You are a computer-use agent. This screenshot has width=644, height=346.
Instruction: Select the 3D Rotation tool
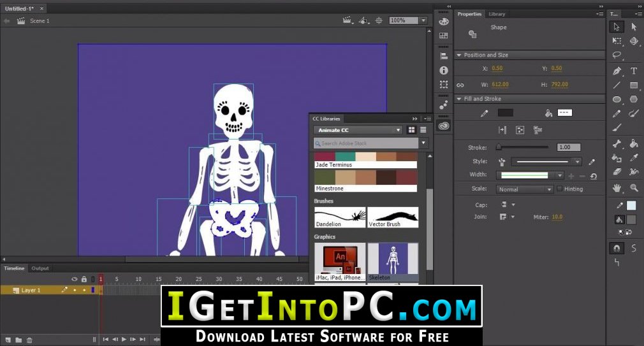click(634, 41)
